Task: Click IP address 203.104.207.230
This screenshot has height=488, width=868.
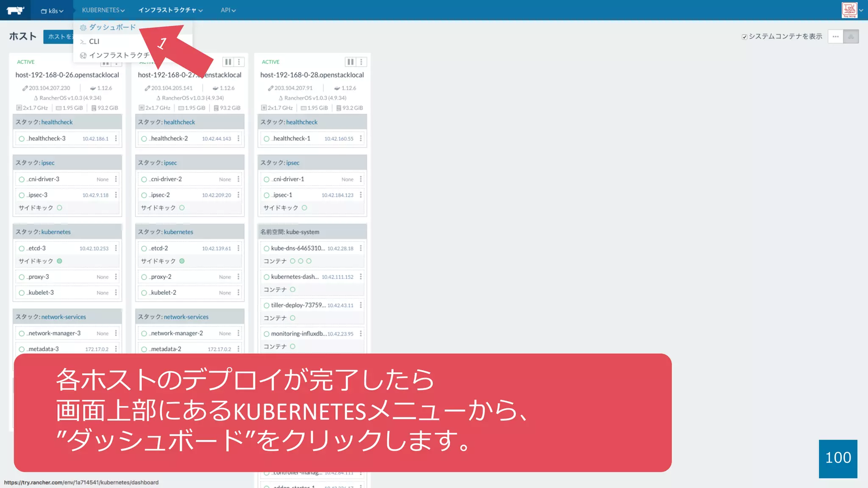Action: (49, 88)
